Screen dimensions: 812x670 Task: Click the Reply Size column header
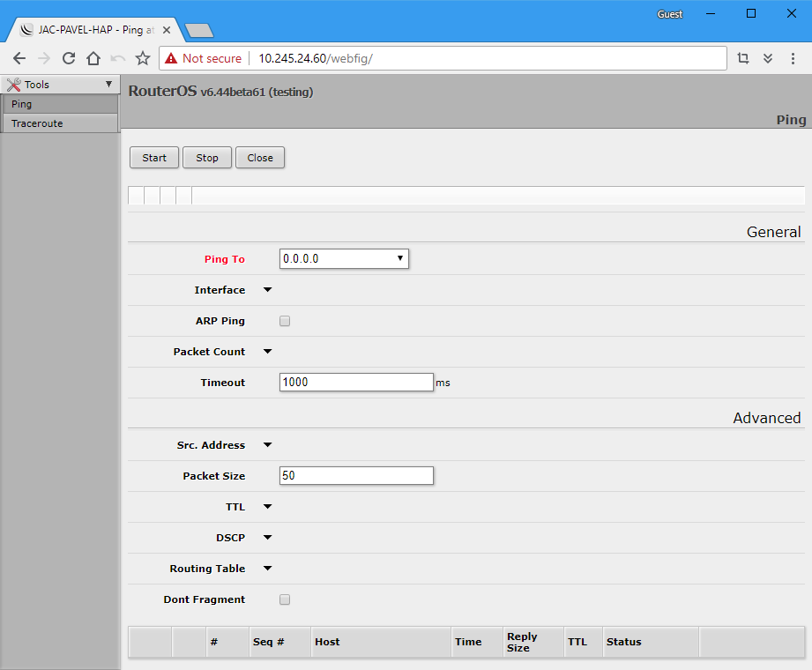tap(533, 642)
